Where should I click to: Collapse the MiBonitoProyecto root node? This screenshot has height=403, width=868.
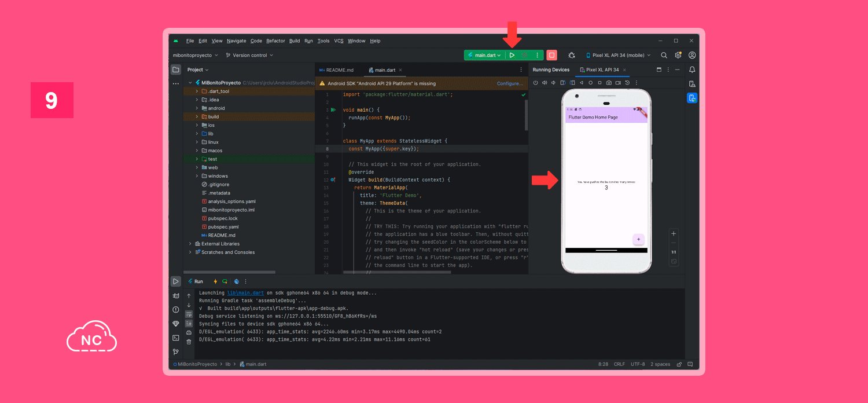[190, 83]
